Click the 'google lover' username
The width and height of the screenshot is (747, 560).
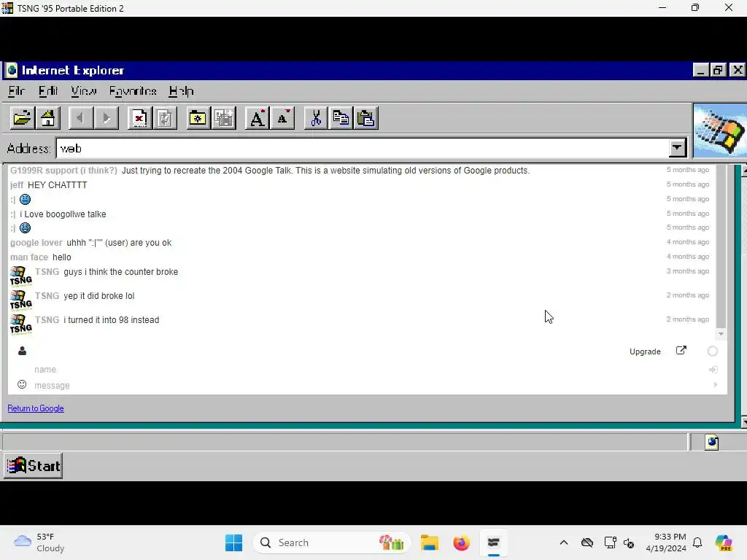(36, 243)
